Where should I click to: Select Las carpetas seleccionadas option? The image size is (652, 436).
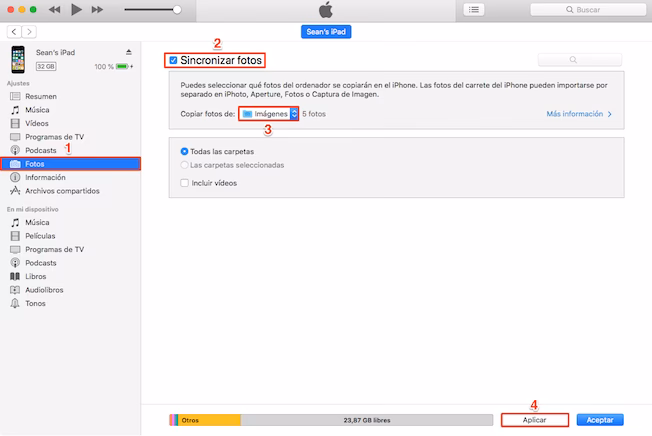pyautogui.click(x=184, y=165)
